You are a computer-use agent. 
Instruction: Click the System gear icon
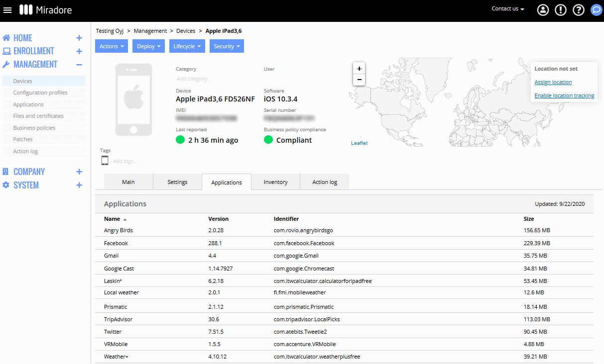pos(6,185)
